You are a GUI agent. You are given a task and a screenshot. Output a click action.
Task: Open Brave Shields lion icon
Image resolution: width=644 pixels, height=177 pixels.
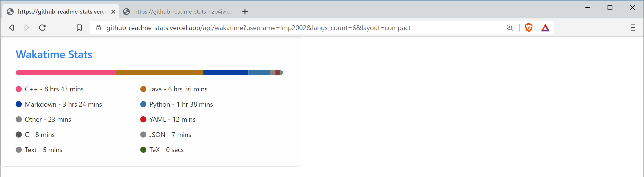tap(529, 27)
